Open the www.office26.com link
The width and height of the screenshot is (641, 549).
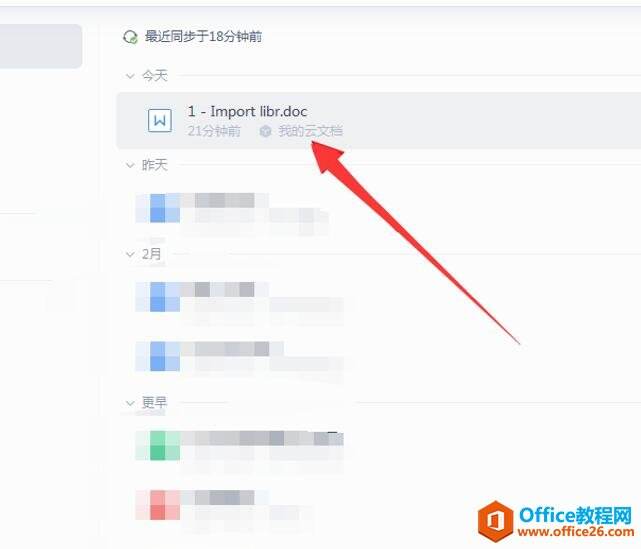click(x=576, y=531)
